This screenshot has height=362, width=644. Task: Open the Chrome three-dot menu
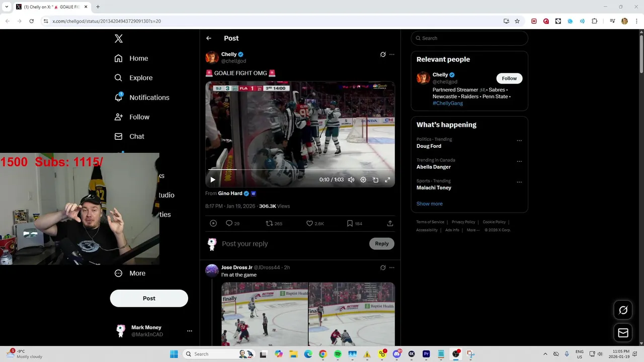pos(636,21)
